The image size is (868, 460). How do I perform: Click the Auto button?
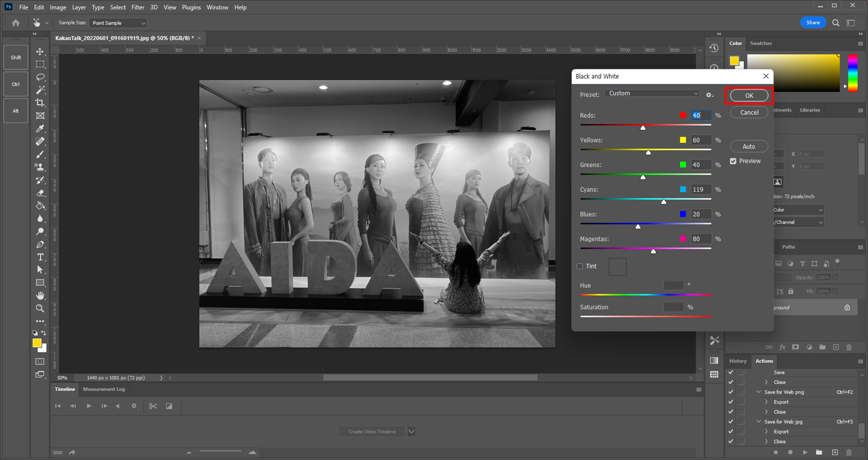click(749, 146)
